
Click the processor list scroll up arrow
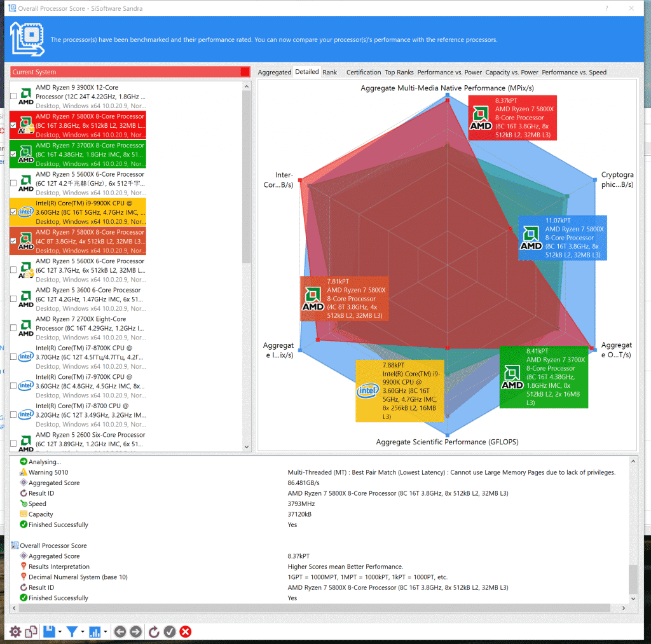pos(247,86)
